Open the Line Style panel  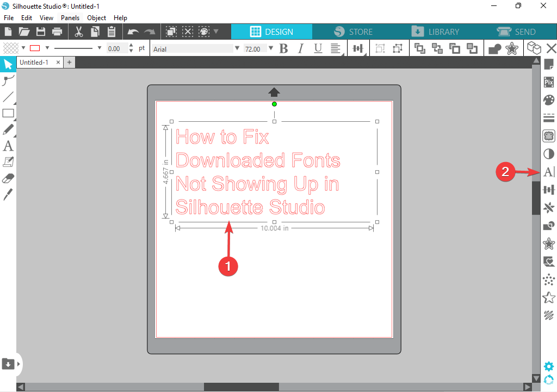pos(549,117)
